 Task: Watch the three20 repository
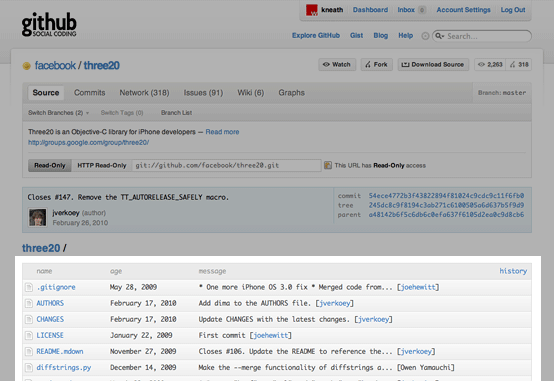[x=337, y=64]
